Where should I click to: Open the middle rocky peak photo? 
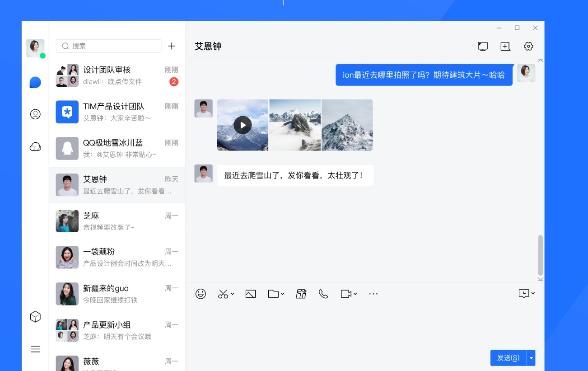(x=295, y=125)
